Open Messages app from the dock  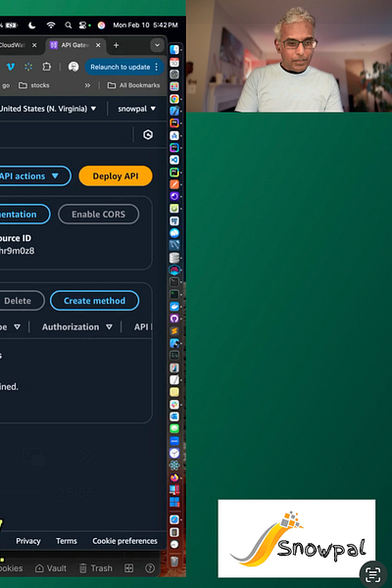(x=174, y=428)
